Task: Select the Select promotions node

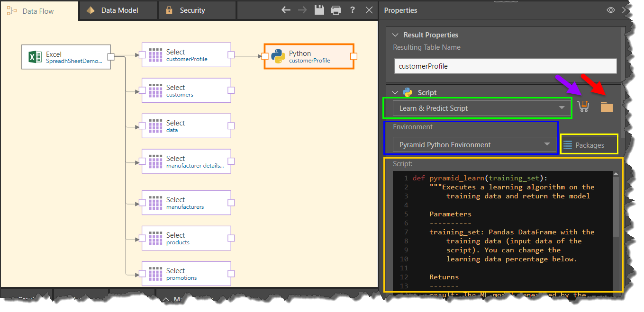Action: pos(186,274)
